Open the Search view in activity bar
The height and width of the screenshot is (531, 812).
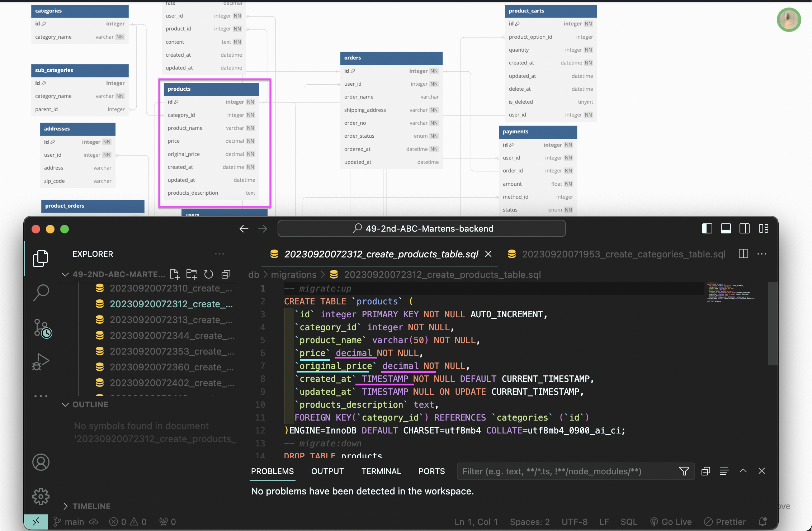coord(41,293)
